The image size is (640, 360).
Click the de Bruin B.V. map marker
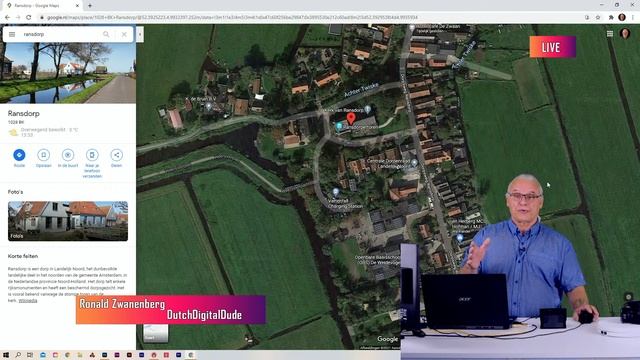pyautogui.click(x=209, y=106)
